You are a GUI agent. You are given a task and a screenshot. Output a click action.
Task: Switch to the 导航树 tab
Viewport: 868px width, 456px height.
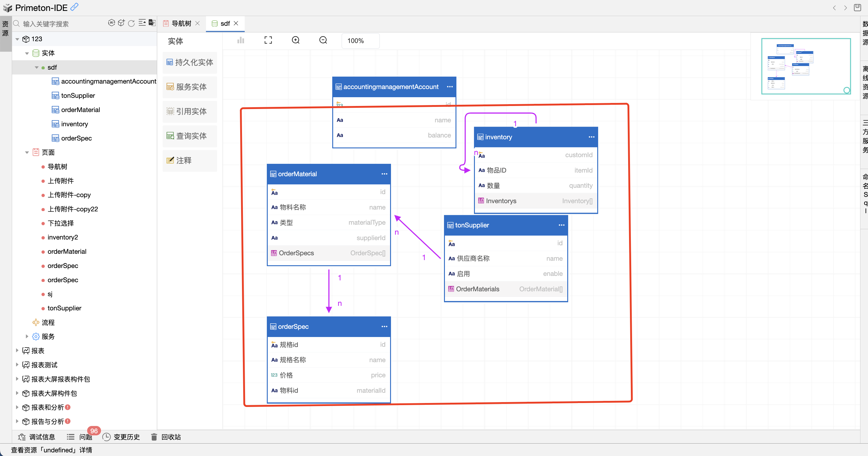point(181,23)
